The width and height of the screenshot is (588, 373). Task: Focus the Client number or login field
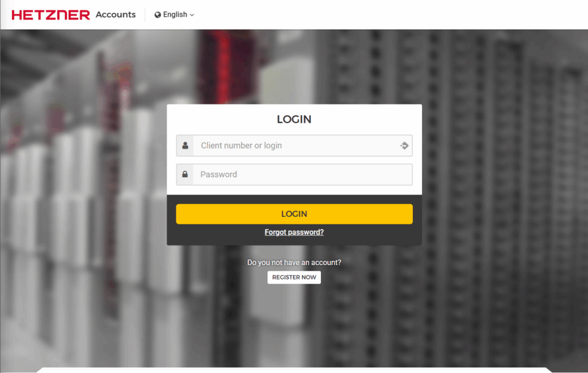(x=295, y=145)
